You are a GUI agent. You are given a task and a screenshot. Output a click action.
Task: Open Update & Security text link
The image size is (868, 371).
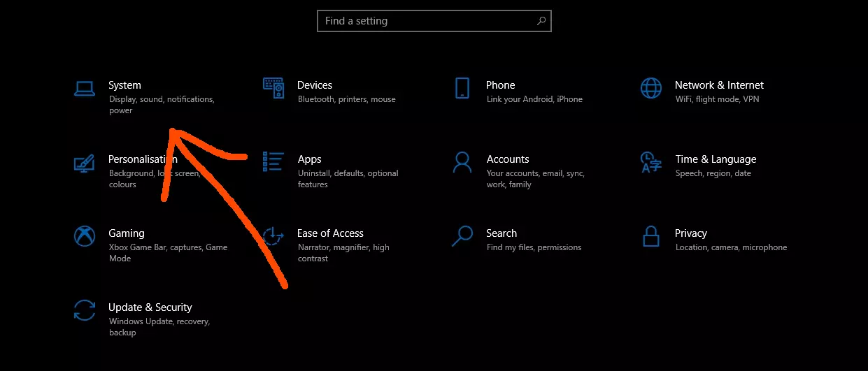[150, 307]
